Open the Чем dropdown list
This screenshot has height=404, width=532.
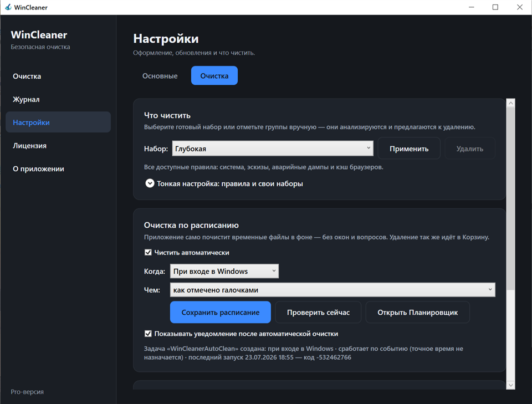(x=332, y=290)
